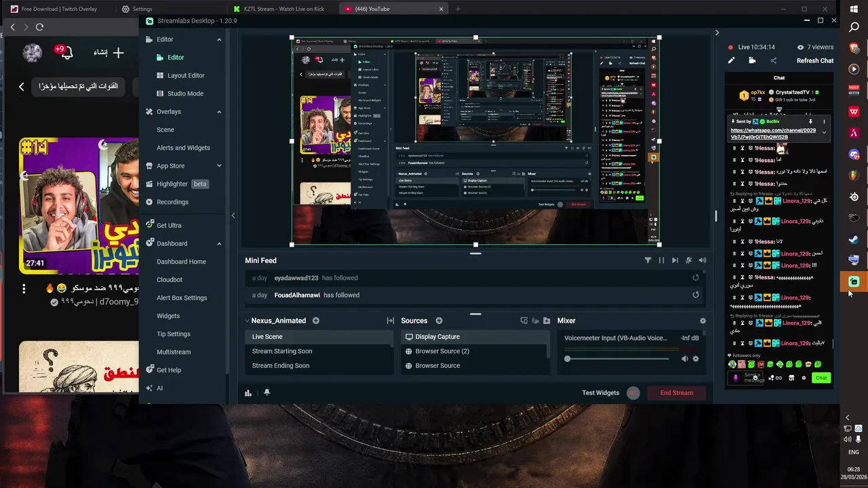Add a new source with plus icon
Screen dimensions: 868x488
439,321
